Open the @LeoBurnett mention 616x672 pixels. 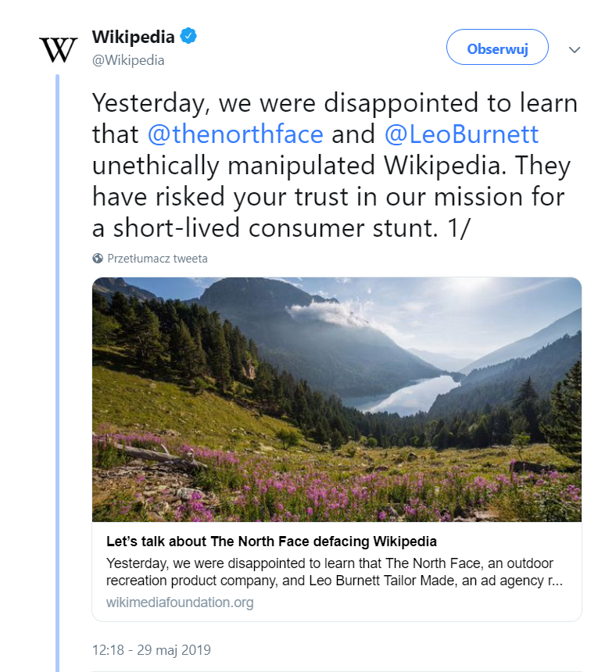point(461,134)
